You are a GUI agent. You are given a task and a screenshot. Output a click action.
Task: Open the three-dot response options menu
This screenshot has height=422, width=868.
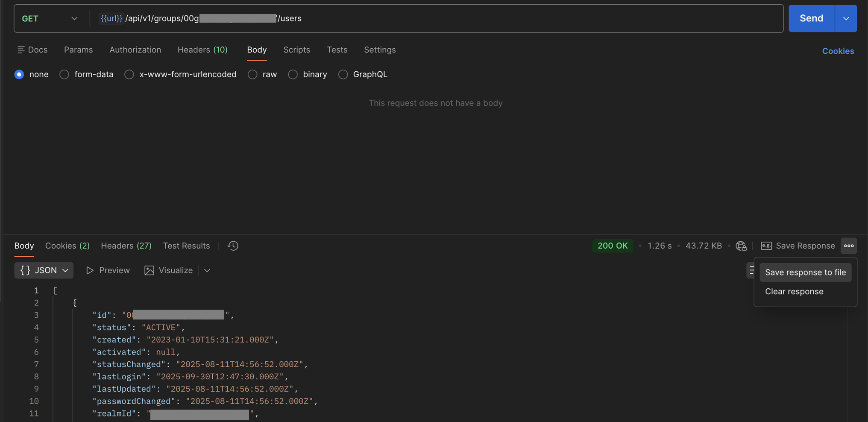849,246
